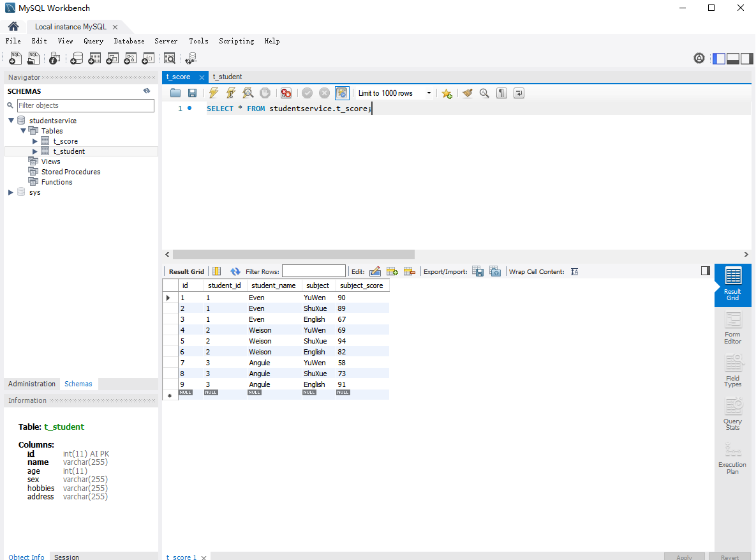Create new view toolbar icon

click(112, 58)
